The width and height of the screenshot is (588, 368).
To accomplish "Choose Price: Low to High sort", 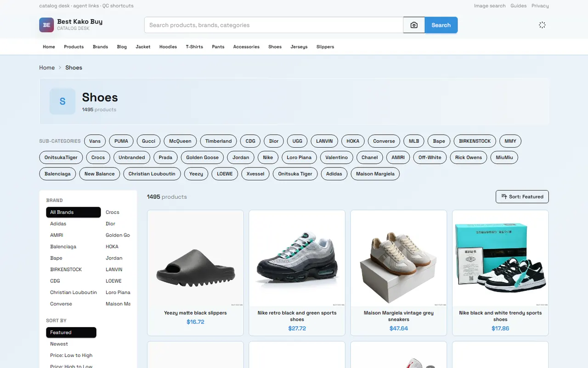I will tap(71, 355).
